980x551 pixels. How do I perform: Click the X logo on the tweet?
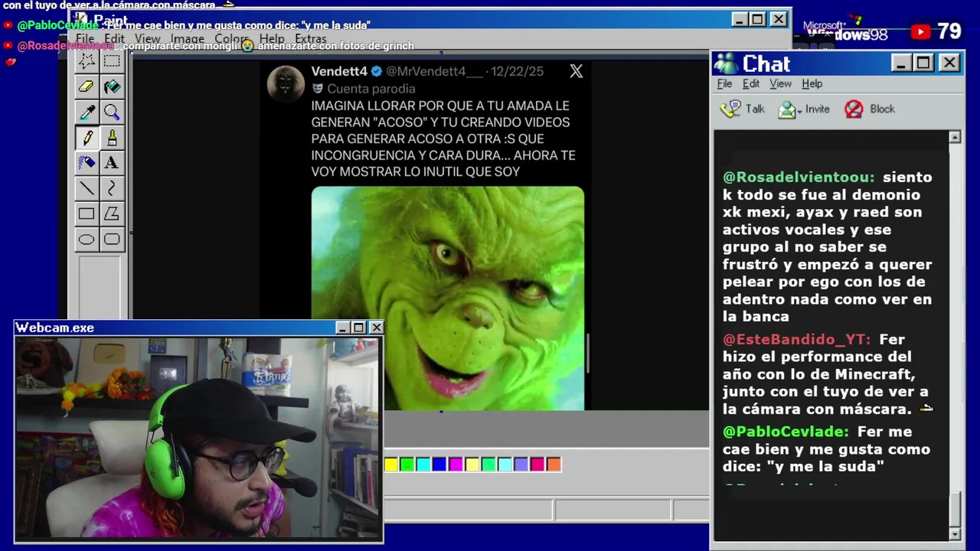(576, 71)
